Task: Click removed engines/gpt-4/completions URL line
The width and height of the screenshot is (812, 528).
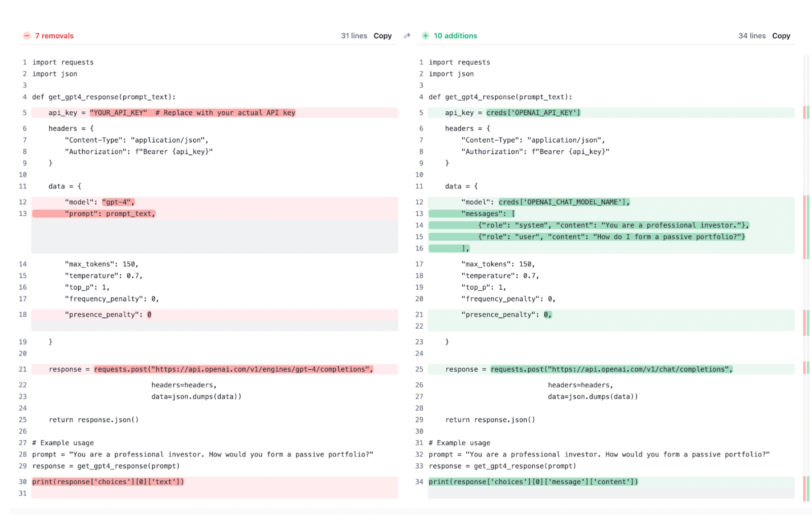Action: (x=215, y=369)
